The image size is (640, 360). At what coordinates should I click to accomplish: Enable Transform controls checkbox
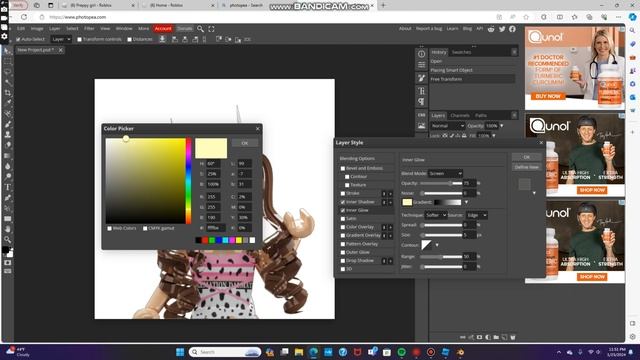(x=80, y=40)
